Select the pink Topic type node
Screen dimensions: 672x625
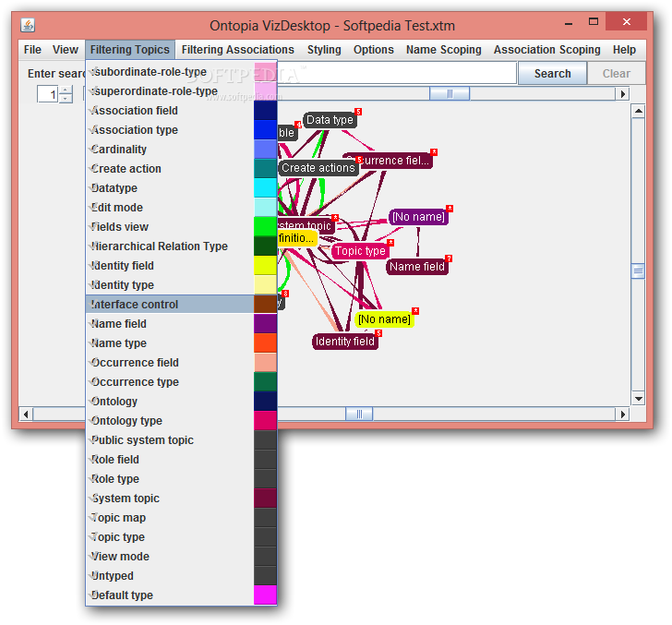click(360, 251)
